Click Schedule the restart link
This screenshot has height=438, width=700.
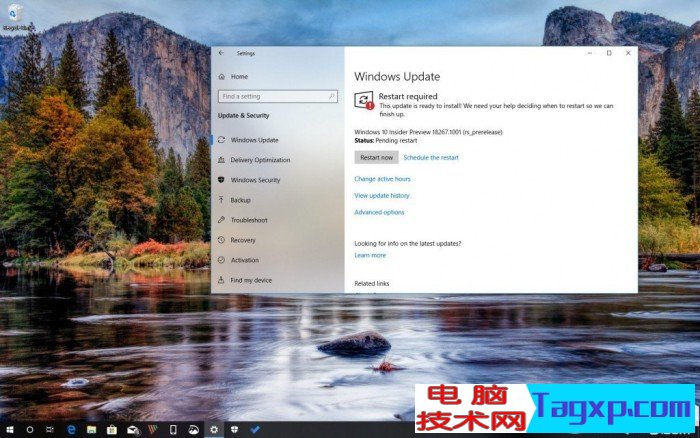pos(431,158)
